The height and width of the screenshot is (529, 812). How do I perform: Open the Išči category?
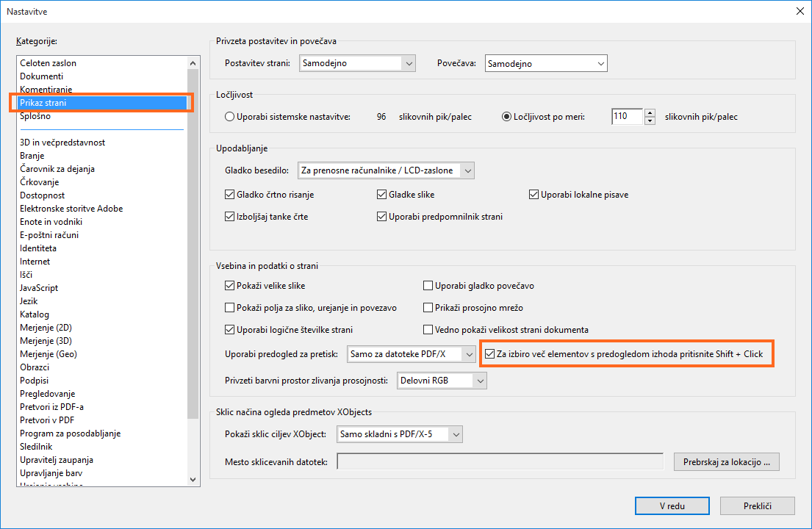click(x=26, y=274)
